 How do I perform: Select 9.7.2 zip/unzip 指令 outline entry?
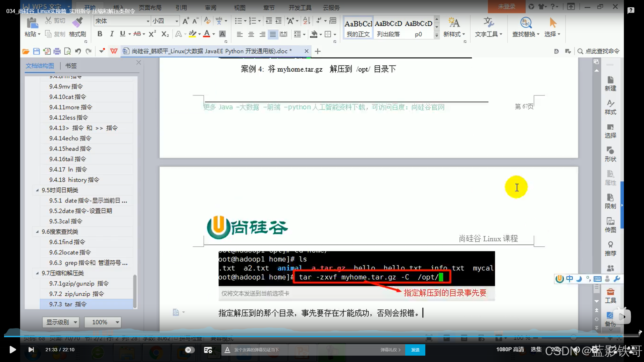[76, 294]
